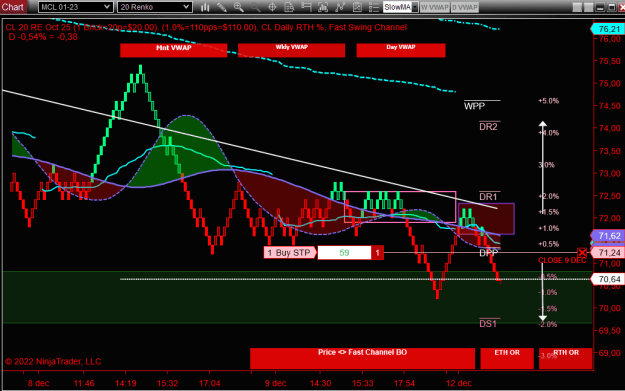Viewport: 625px width, 391px height.
Task: Show the Data Box icon
Action: tap(289, 7)
